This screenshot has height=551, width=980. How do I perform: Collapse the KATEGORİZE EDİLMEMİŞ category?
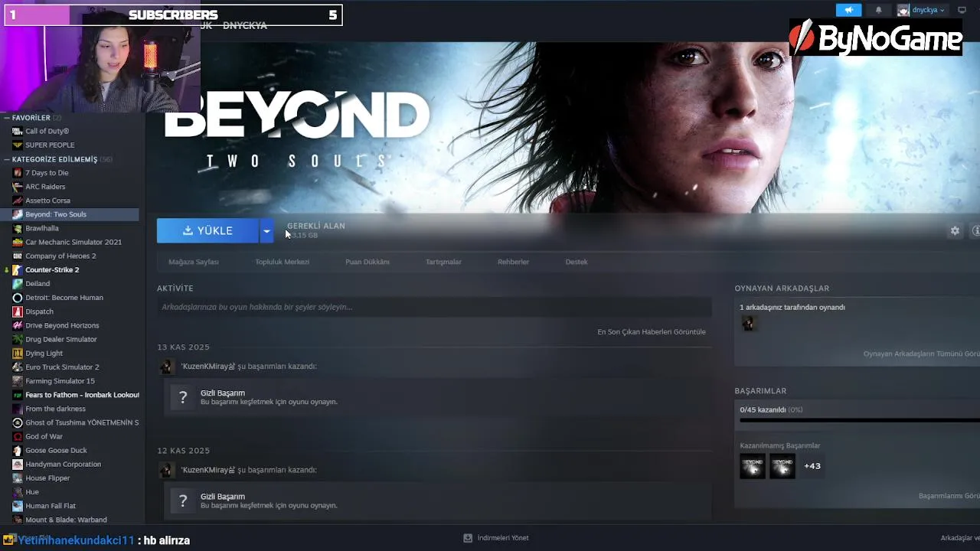(x=7, y=159)
